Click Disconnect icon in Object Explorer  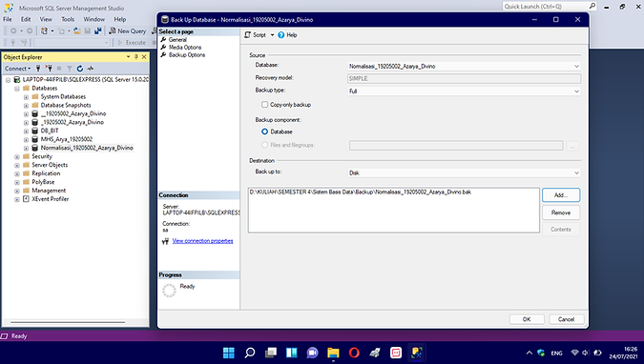[49, 69]
